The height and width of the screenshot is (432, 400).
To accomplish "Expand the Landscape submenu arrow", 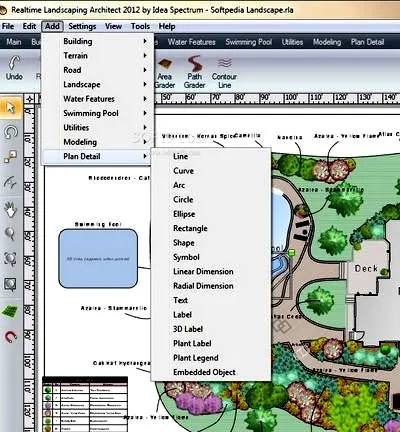I will (x=145, y=84).
